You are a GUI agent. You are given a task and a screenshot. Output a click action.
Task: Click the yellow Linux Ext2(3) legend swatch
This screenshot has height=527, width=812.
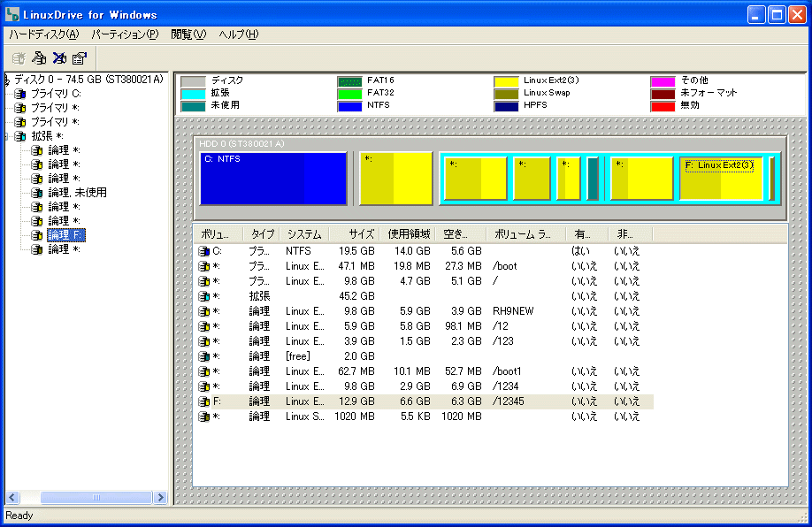tap(507, 81)
